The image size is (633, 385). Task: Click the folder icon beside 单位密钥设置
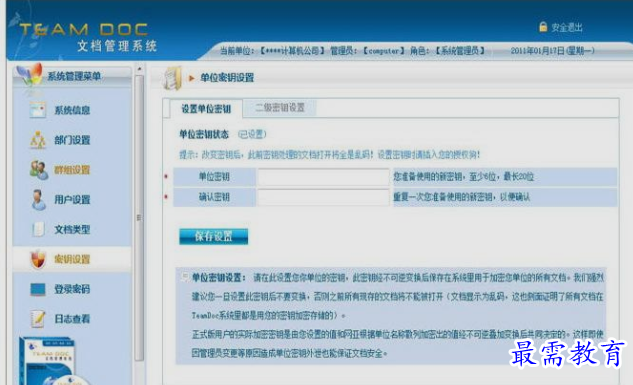173,77
